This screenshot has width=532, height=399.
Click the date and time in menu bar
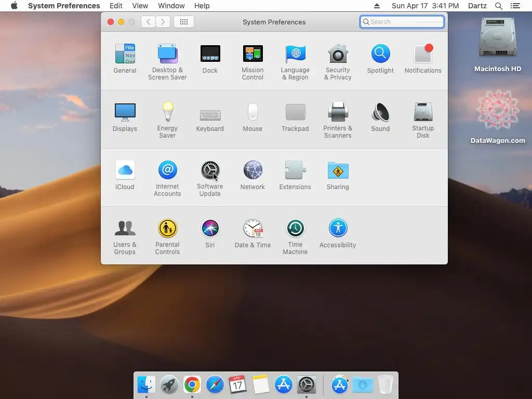[x=425, y=6]
